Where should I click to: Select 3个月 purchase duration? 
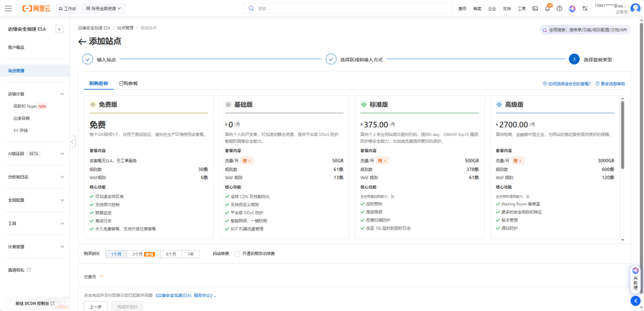click(x=136, y=254)
